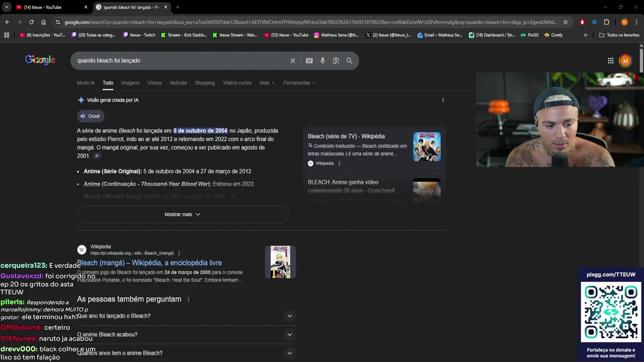The image size is (644, 362).
Task: Click the Bleach manga cover thumbnail
Action: [x=280, y=262]
